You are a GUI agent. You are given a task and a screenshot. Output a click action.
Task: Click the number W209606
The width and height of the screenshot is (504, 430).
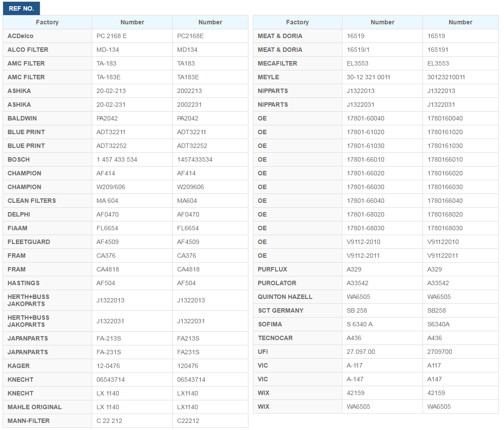pyautogui.click(x=190, y=187)
